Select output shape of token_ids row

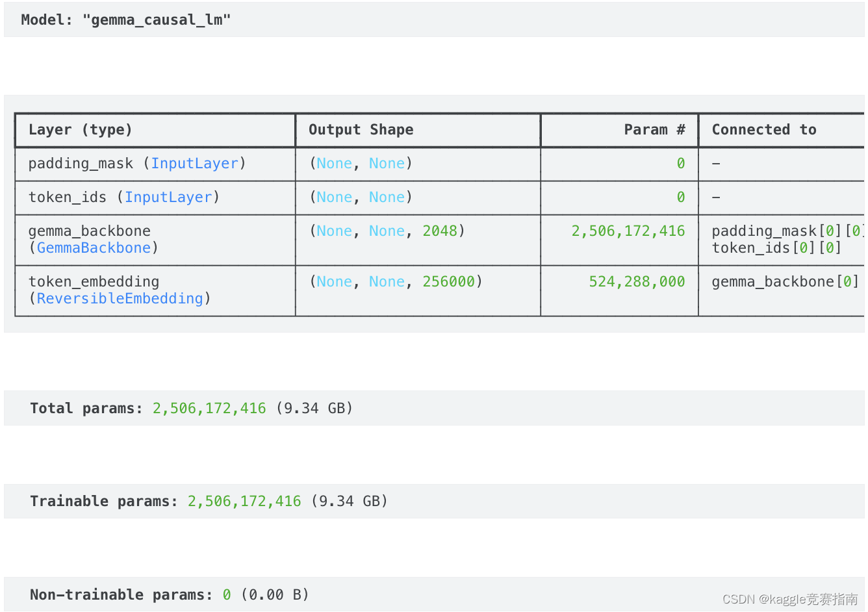point(361,198)
